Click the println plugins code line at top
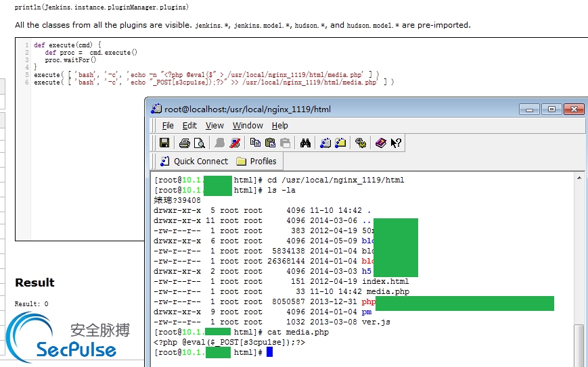The width and height of the screenshot is (588, 367). click(x=101, y=7)
